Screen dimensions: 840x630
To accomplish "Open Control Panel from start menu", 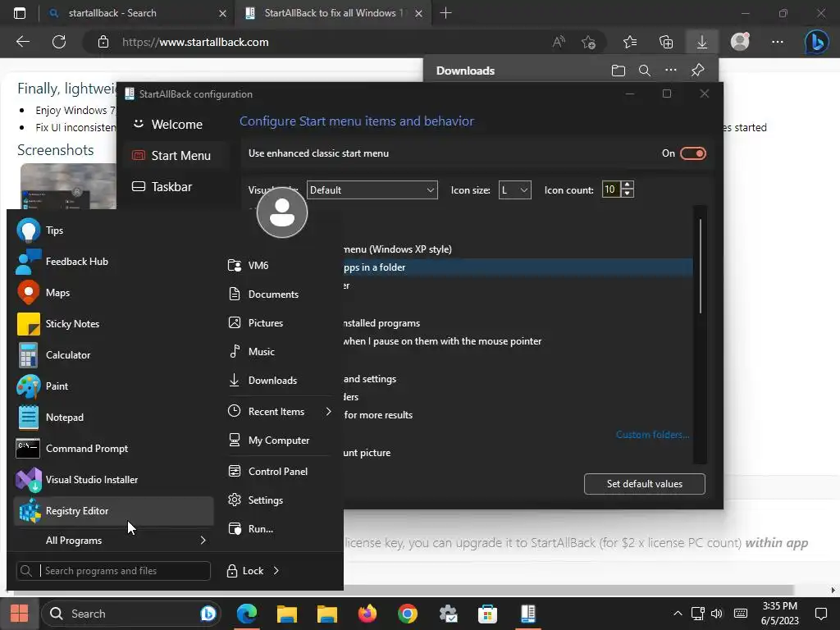I will tap(279, 472).
